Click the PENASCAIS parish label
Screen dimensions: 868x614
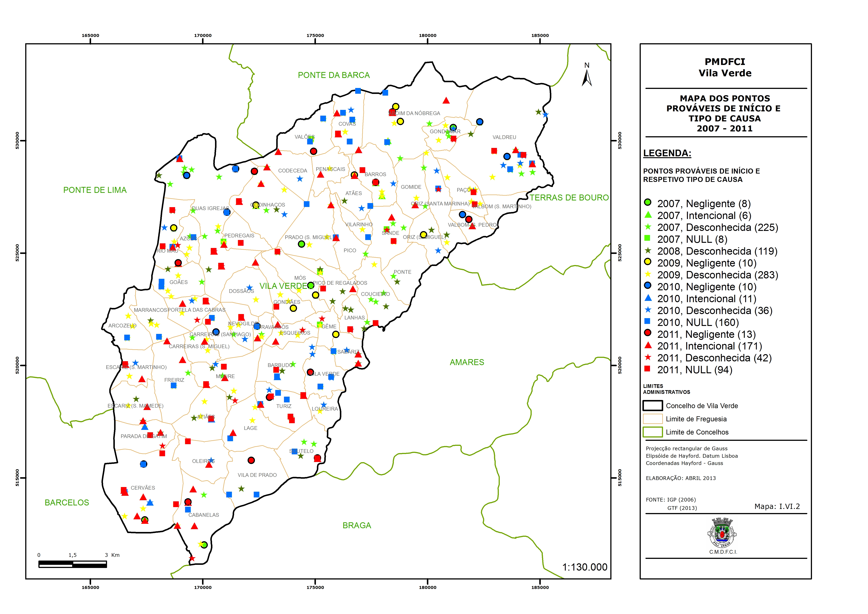point(330,169)
